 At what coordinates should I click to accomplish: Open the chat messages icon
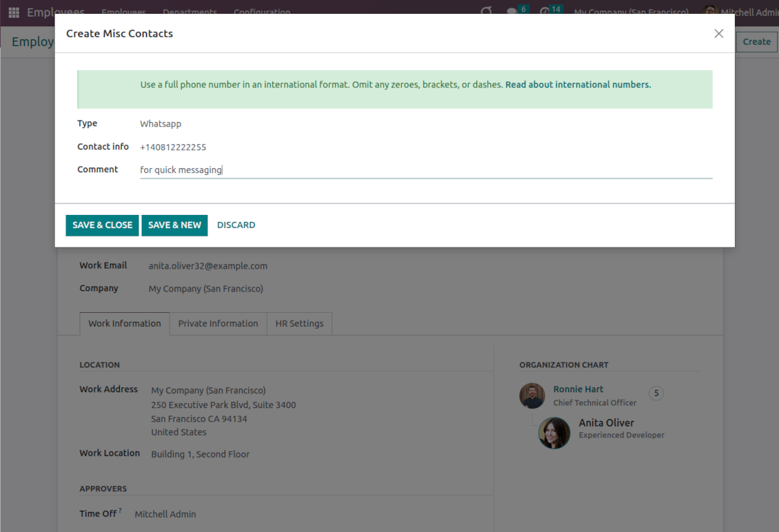(x=512, y=12)
